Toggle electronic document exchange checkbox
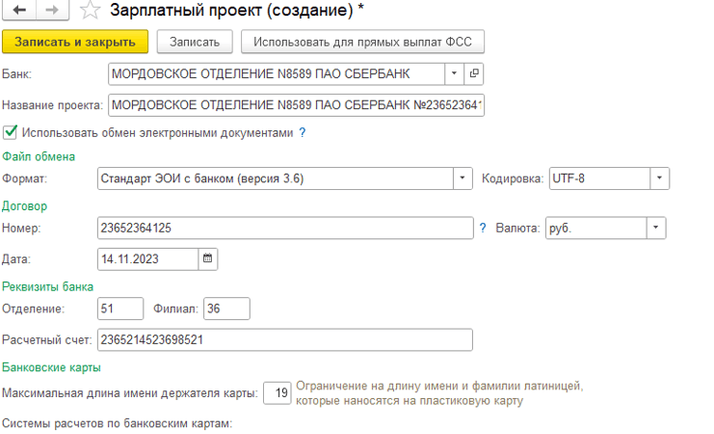This screenshot has width=714, height=434. pos(11,132)
